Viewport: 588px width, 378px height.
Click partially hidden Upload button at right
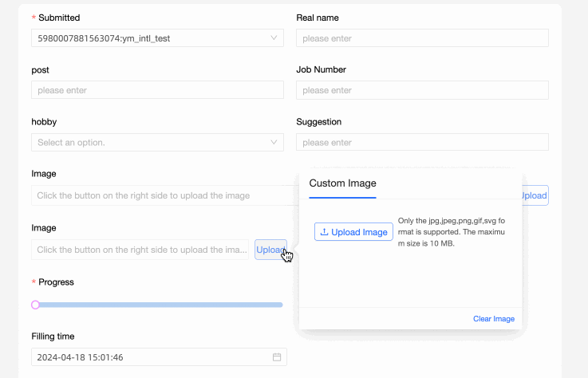click(x=534, y=195)
